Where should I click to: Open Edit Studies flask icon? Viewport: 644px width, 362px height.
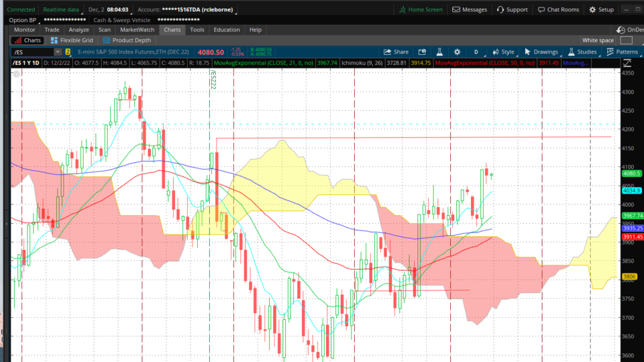click(439, 52)
